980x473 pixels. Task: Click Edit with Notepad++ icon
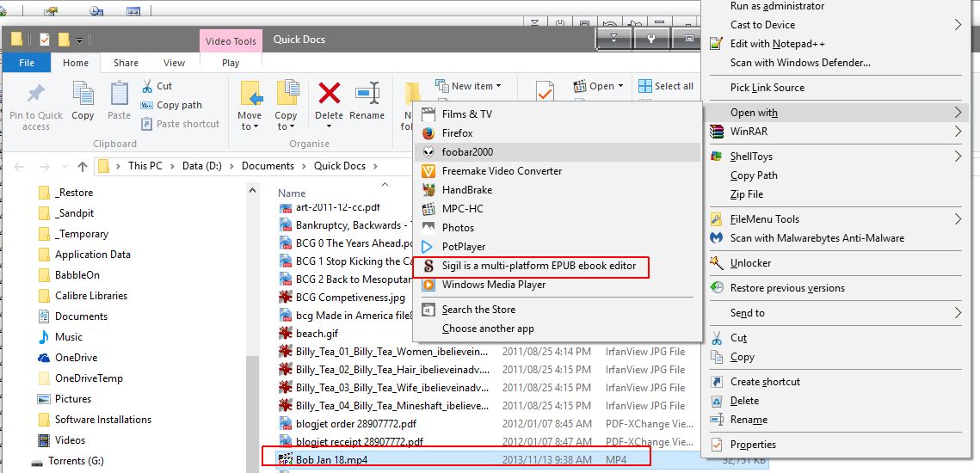click(x=717, y=44)
